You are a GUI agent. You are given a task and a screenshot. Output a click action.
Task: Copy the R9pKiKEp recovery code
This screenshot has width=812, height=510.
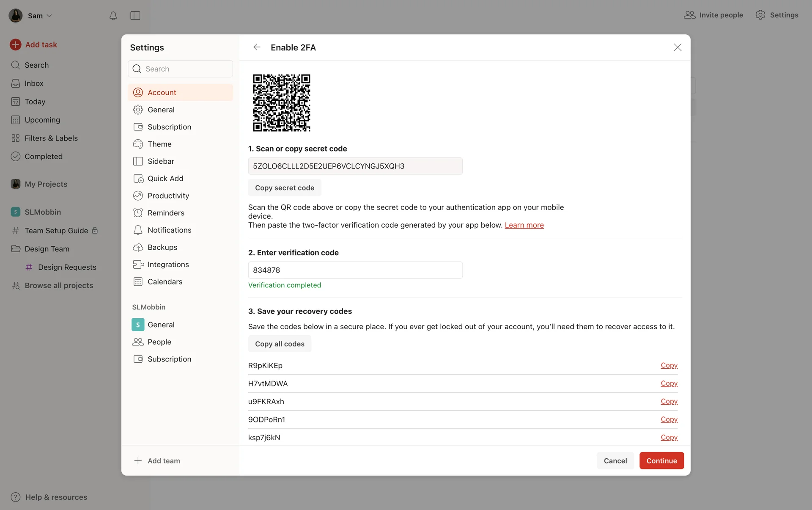click(669, 365)
